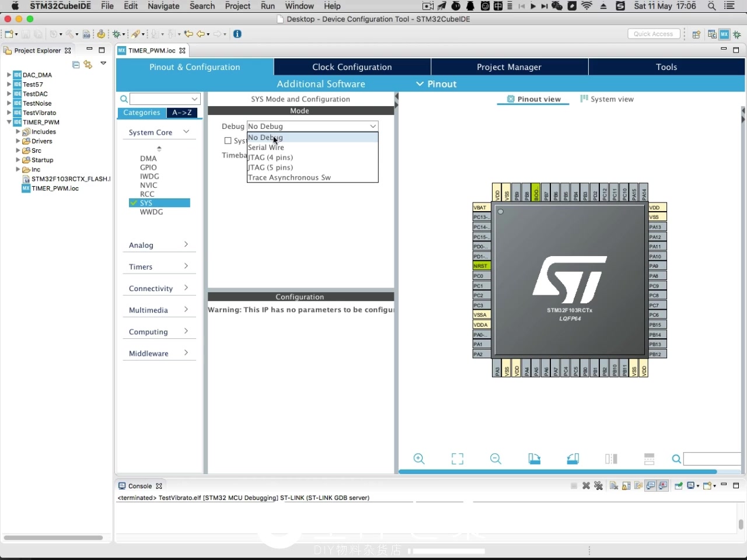This screenshot has height=560, width=747.
Task: Switch to the Project Manager tab
Action: point(509,67)
